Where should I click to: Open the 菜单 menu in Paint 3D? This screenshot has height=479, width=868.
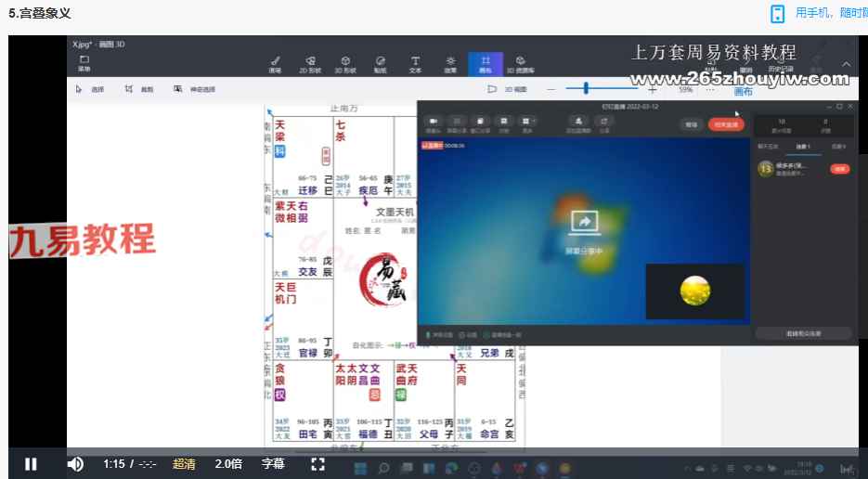tap(84, 63)
